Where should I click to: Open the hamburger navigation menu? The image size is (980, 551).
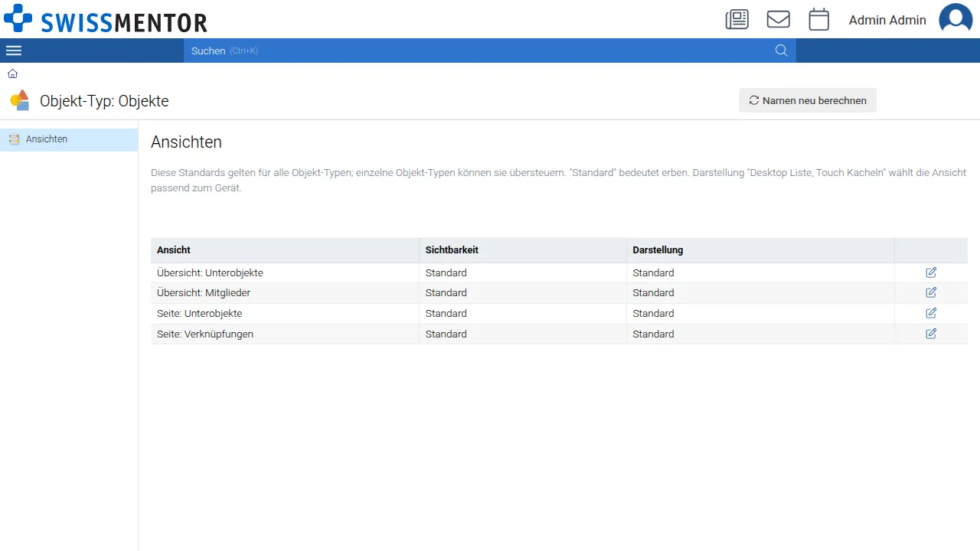(14, 51)
